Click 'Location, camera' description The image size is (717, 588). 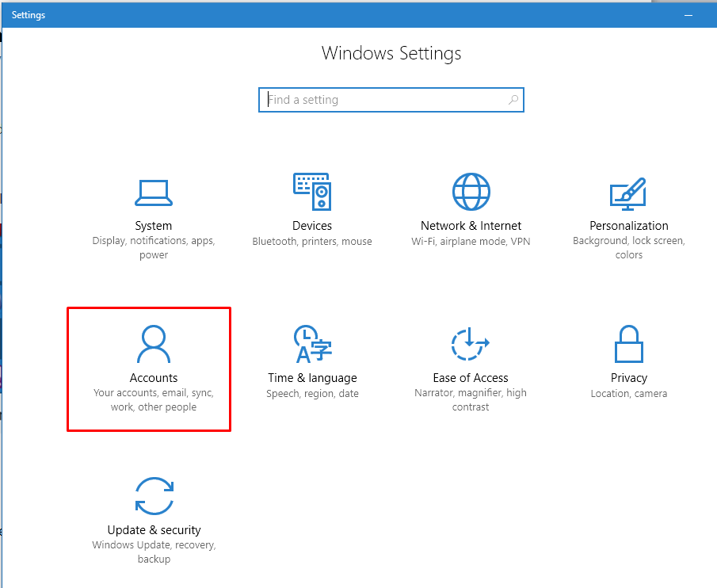click(629, 394)
